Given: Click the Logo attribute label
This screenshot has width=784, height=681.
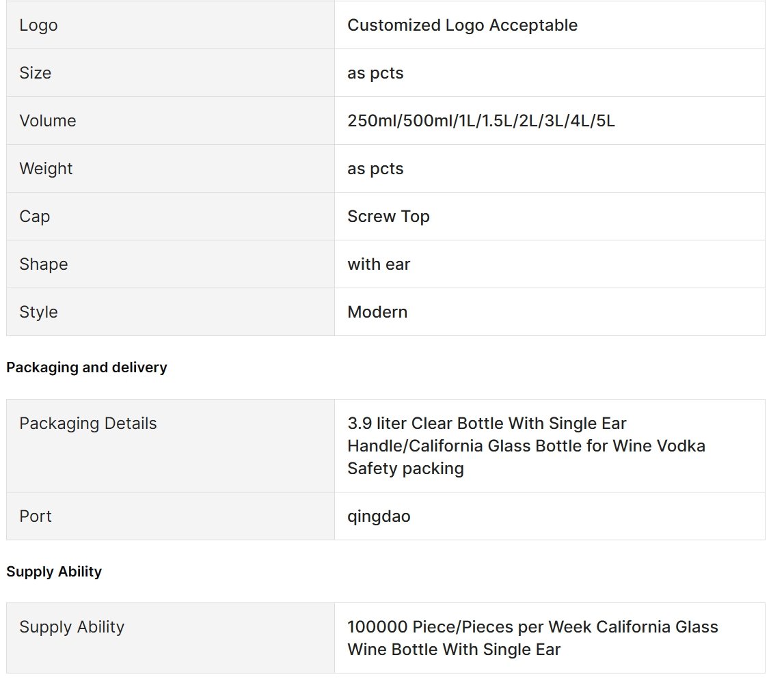Looking at the screenshot, I should pyautogui.click(x=38, y=25).
